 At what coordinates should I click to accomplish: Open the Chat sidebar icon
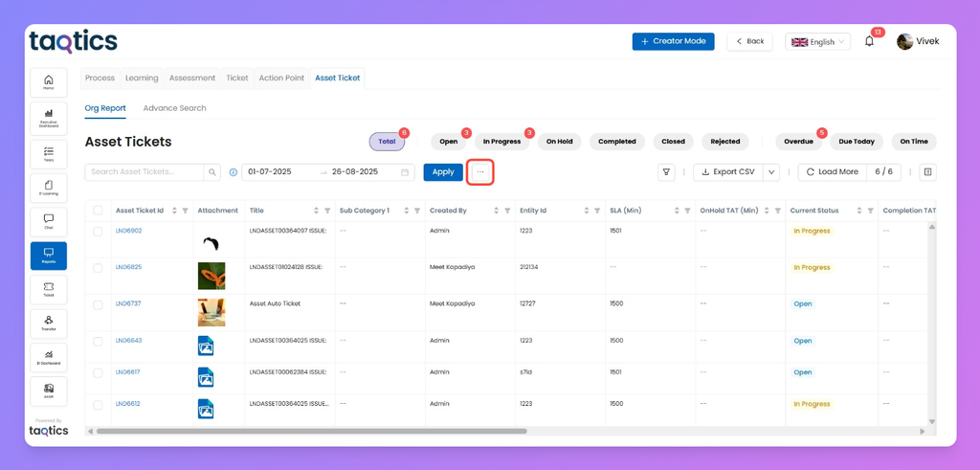(x=48, y=221)
